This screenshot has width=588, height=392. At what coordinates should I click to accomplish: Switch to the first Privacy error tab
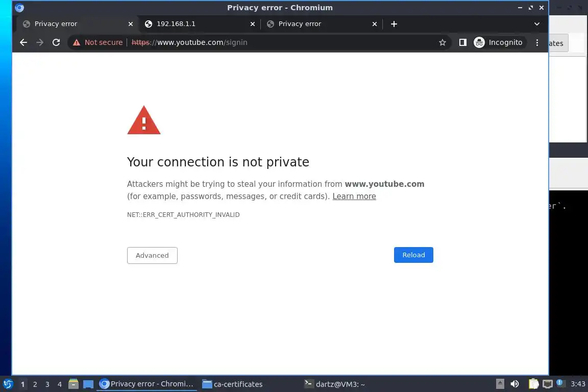[78, 24]
